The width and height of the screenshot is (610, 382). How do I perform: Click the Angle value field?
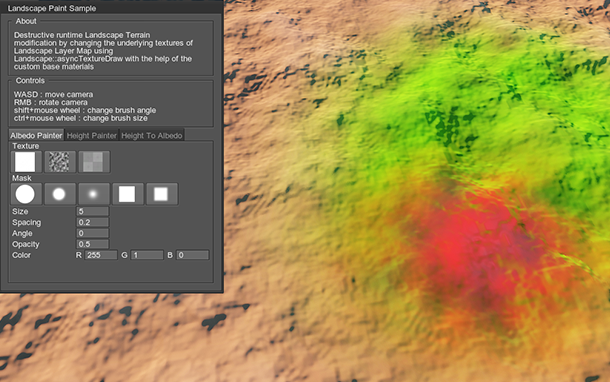point(92,233)
